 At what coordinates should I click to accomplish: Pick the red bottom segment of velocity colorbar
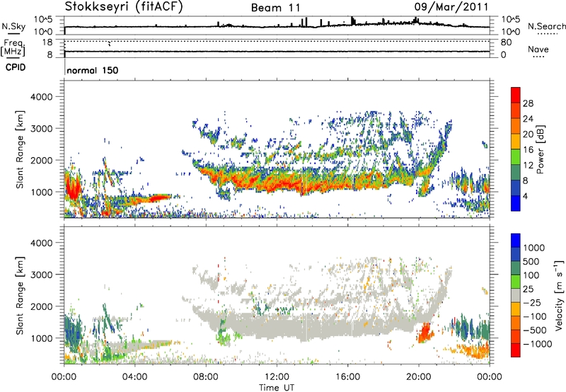[516, 350]
